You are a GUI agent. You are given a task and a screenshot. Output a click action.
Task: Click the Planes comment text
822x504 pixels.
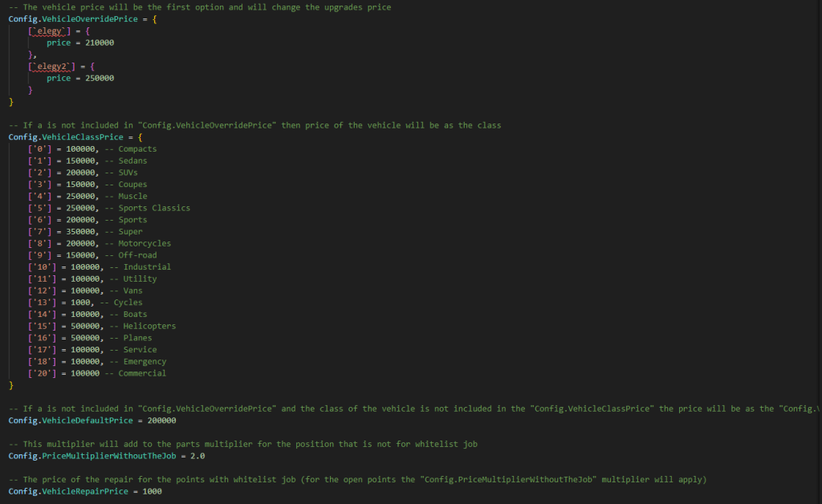137,338
